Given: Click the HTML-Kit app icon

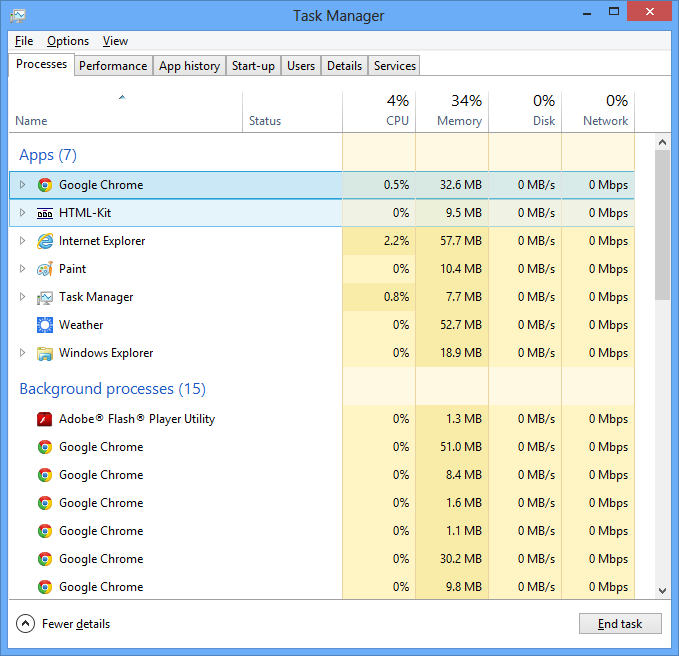Looking at the screenshot, I should (x=45, y=213).
